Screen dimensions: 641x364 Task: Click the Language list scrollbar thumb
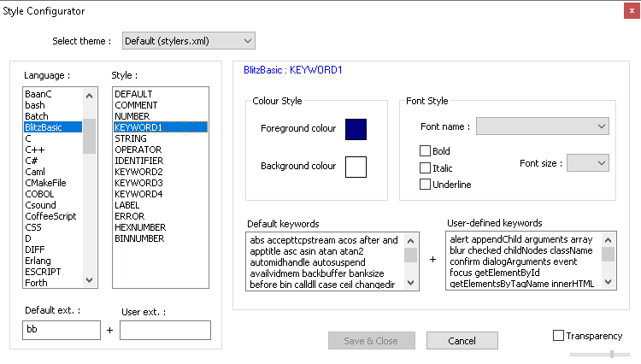pos(89,136)
